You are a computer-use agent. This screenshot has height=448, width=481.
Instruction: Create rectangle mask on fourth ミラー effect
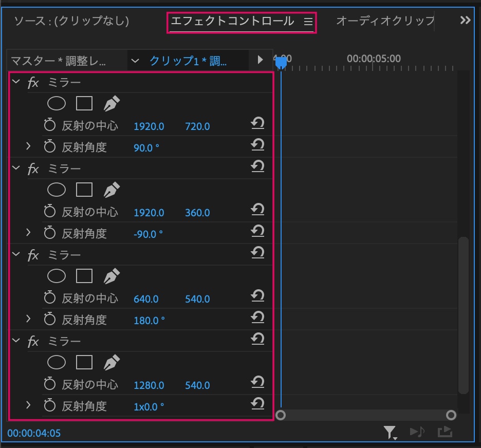84,362
